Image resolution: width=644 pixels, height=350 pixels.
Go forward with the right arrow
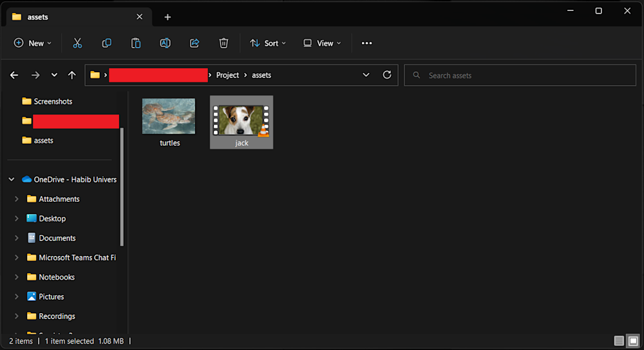(x=35, y=75)
